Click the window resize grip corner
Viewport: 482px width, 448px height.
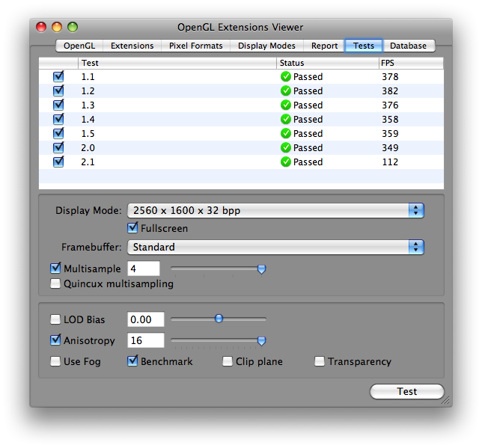coord(445,400)
